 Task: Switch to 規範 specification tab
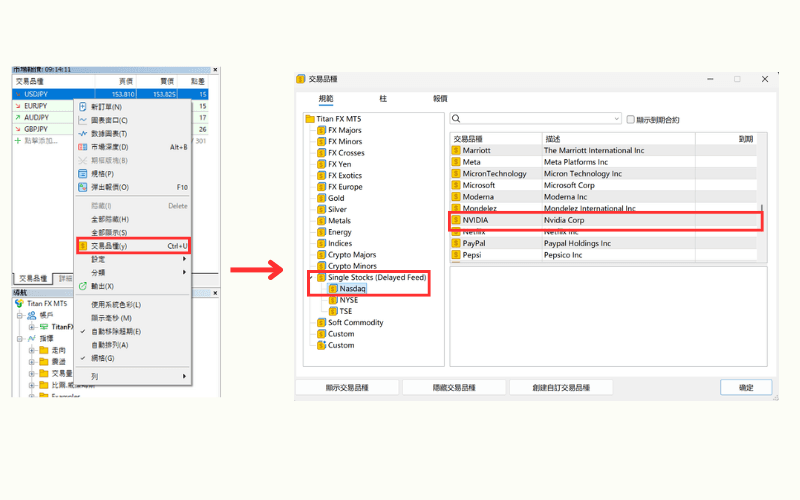click(x=326, y=99)
